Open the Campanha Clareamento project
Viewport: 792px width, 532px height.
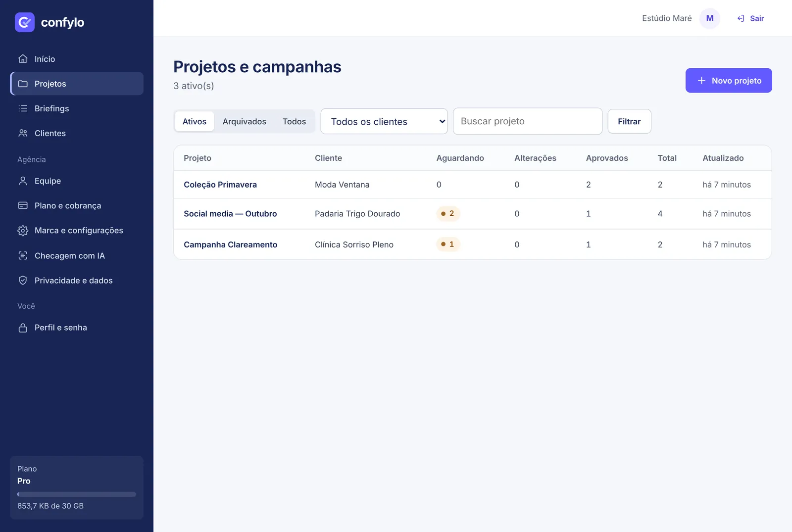(x=230, y=244)
